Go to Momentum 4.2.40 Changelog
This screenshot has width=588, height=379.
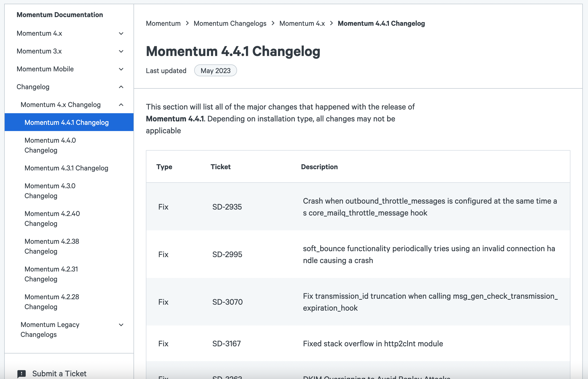click(52, 218)
